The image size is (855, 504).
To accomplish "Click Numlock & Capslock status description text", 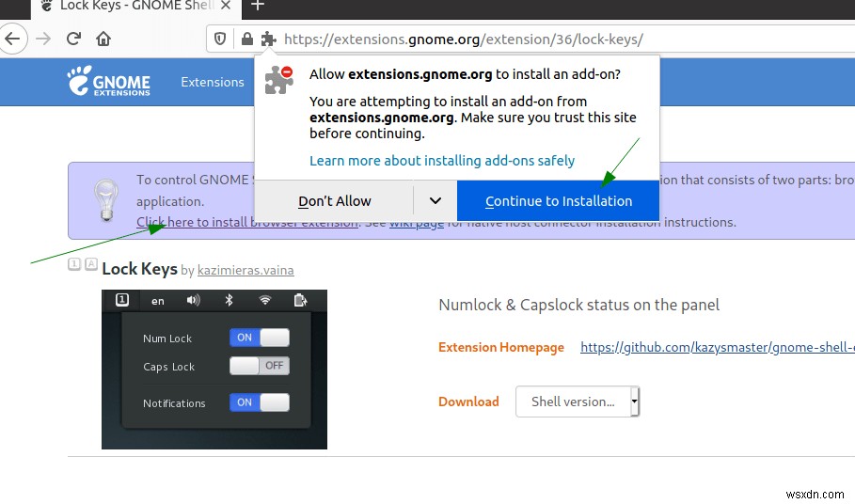I will 578,305.
